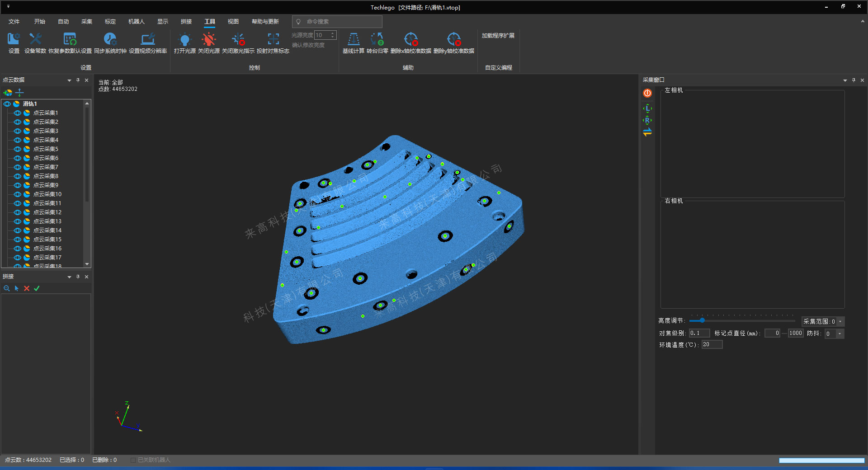Toggle visibility of 点云采集12
This screenshot has height=470, width=868.
click(x=18, y=212)
